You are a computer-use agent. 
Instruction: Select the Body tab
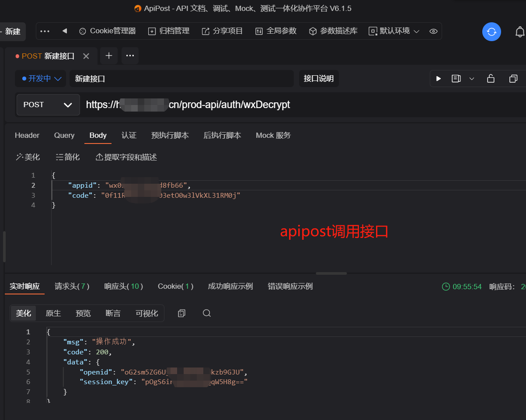(x=98, y=135)
